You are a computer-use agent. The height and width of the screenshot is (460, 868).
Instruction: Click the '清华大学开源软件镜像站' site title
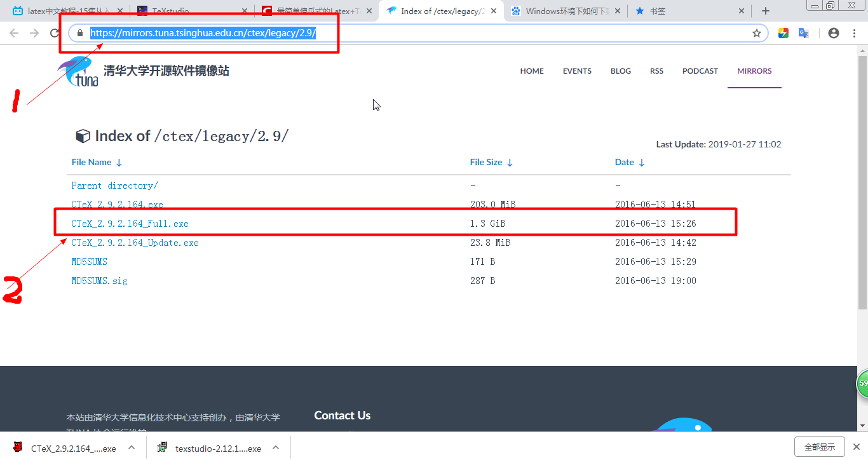[x=166, y=71]
